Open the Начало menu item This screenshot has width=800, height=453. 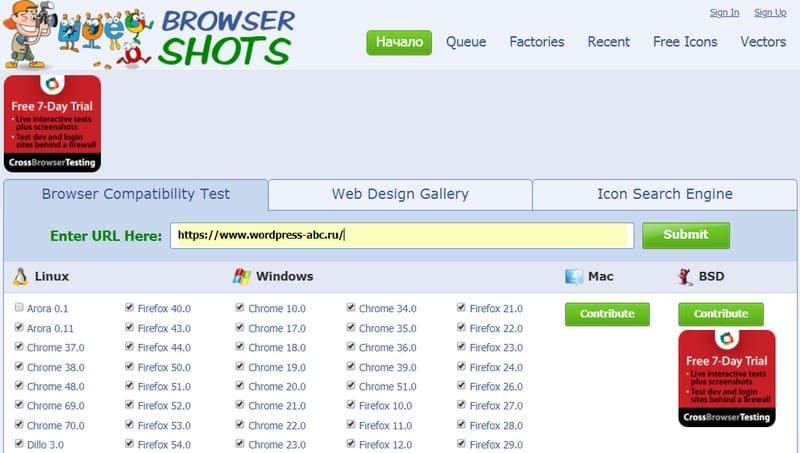(x=399, y=42)
